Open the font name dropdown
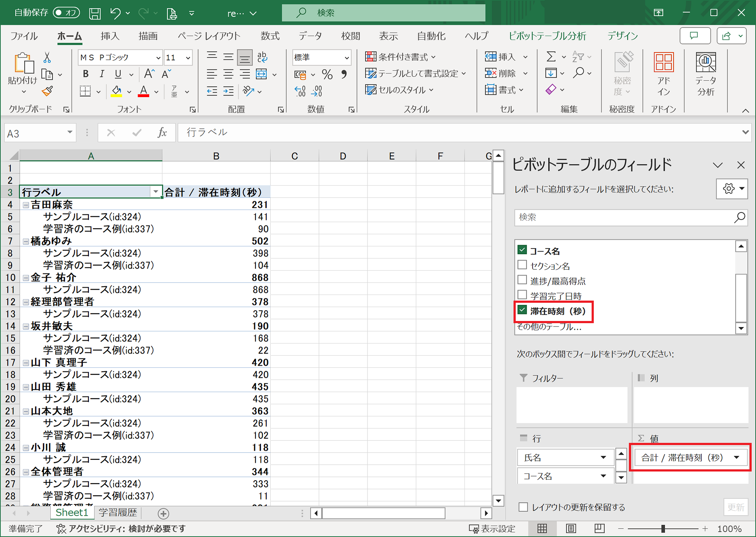The width and height of the screenshot is (756, 537). click(x=158, y=58)
